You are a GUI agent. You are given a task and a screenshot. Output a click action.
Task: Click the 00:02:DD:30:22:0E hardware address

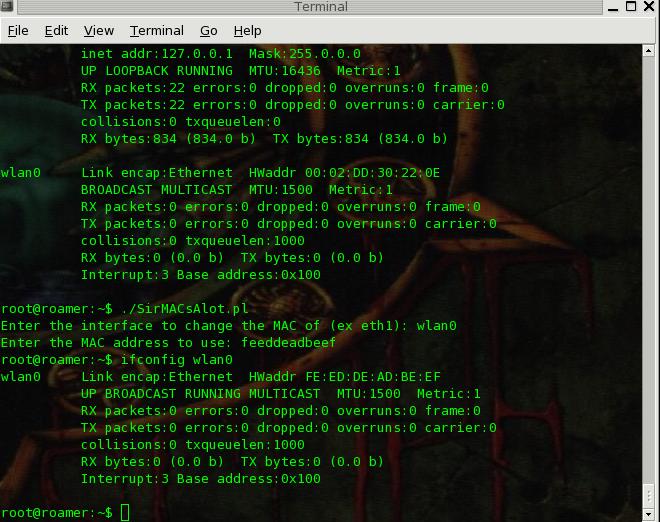[369, 173]
